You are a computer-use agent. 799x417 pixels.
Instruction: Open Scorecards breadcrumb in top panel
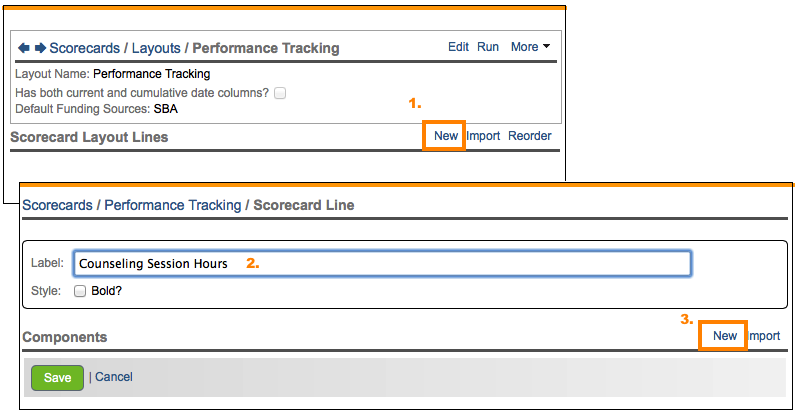coord(85,48)
